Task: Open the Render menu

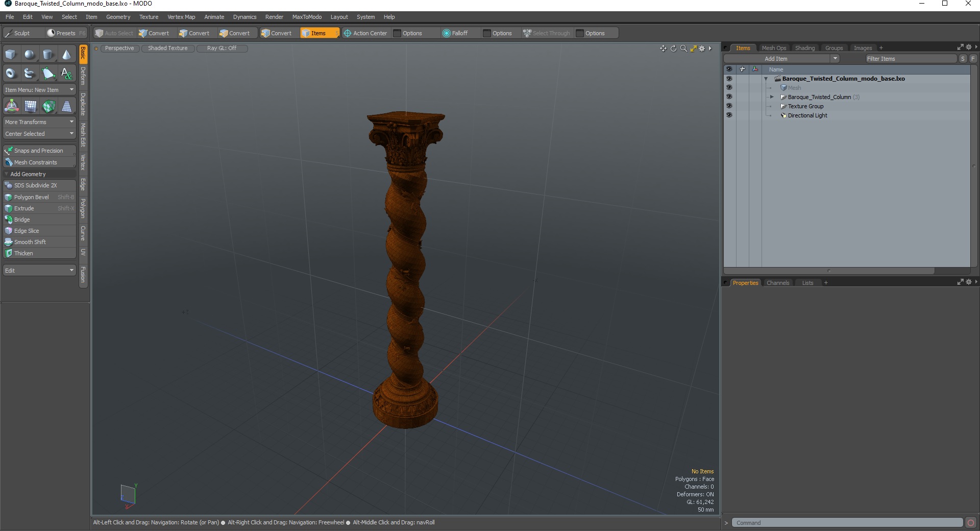Action: (x=274, y=17)
